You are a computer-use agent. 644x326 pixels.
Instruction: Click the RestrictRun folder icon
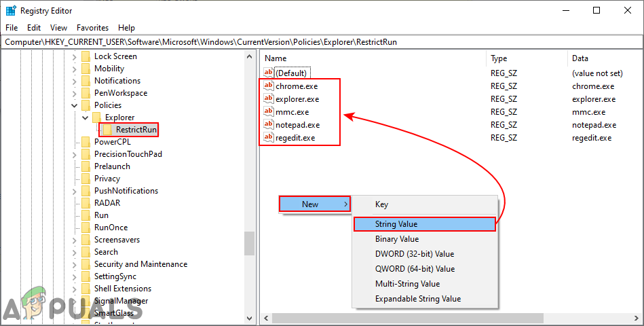click(x=108, y=130)
